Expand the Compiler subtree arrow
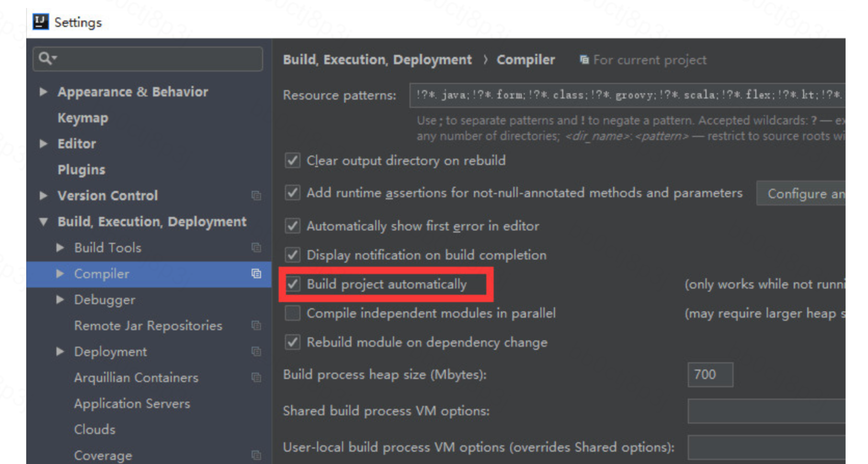 click(x=60, y=273)
